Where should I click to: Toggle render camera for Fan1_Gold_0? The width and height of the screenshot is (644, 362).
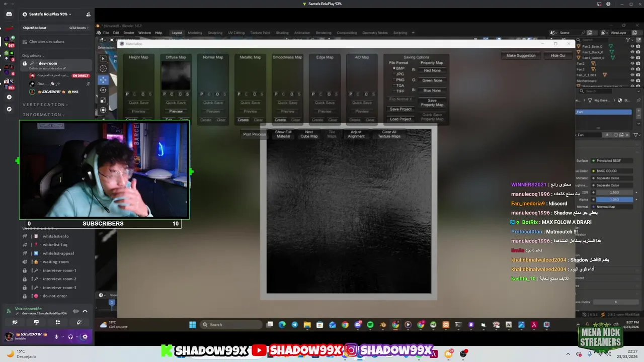639,58
